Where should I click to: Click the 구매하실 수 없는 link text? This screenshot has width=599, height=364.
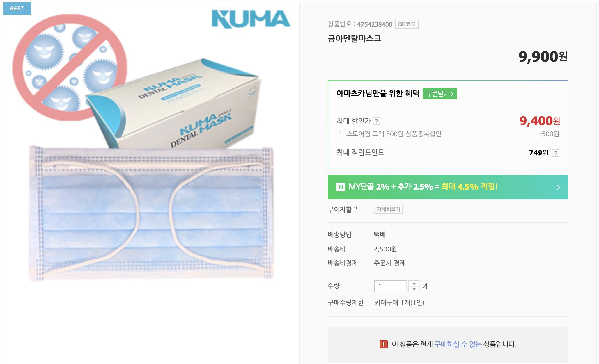[x=458, y=344]
